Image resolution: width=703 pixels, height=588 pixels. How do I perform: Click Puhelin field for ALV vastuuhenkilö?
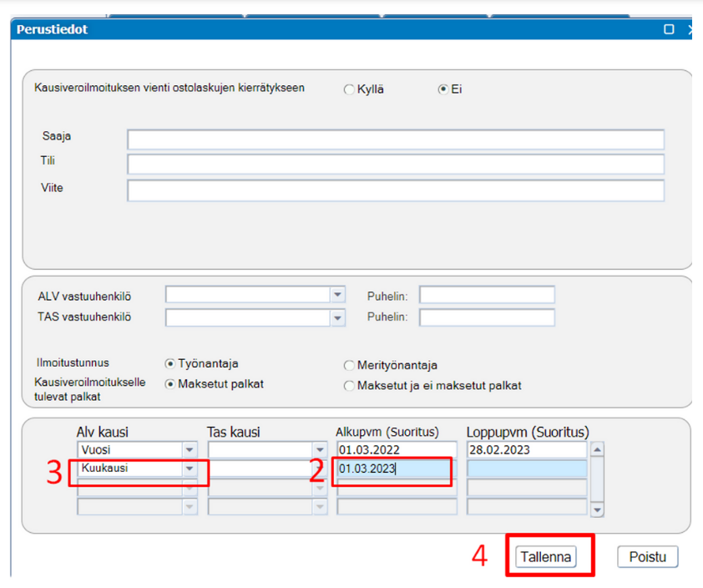point(487,295)
